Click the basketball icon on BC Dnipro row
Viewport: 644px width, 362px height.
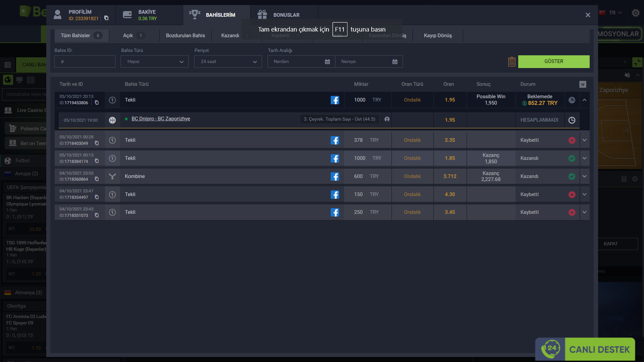coord(112,120)
